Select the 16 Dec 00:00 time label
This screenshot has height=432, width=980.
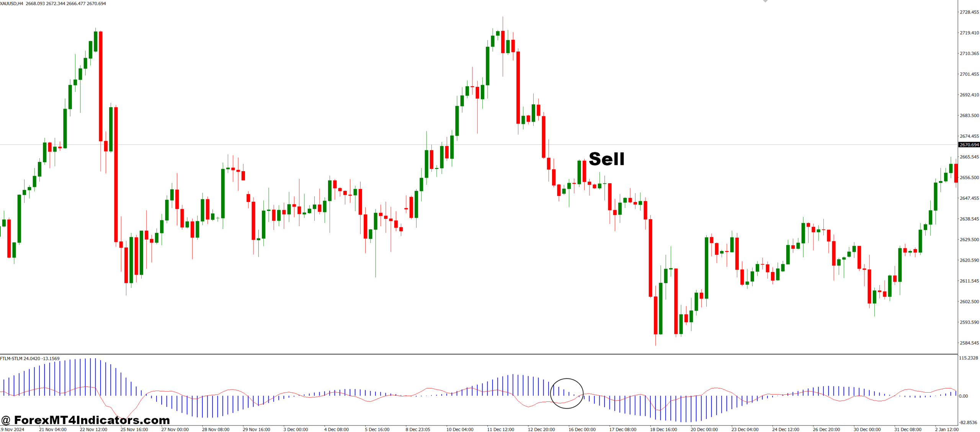click(582, 429)
